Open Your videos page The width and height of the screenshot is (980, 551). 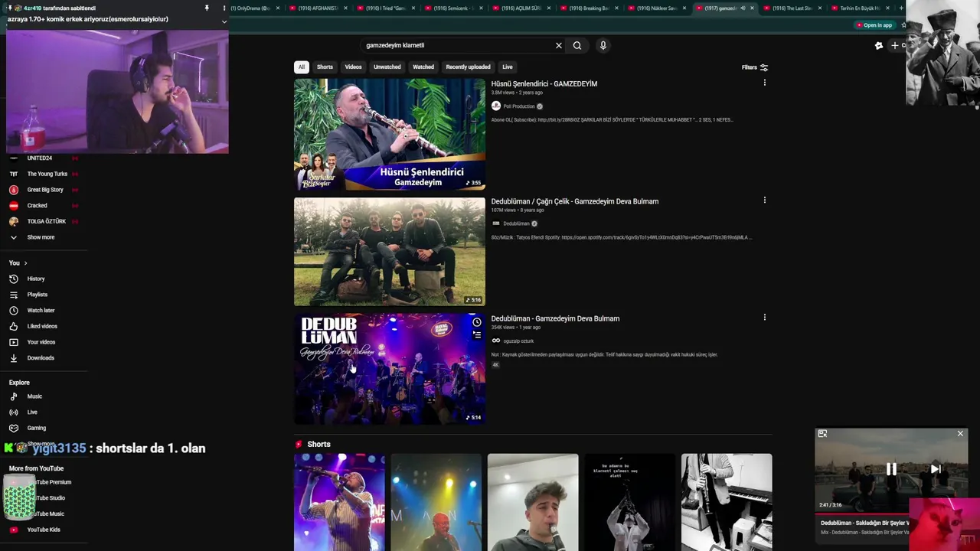point(41,342)
